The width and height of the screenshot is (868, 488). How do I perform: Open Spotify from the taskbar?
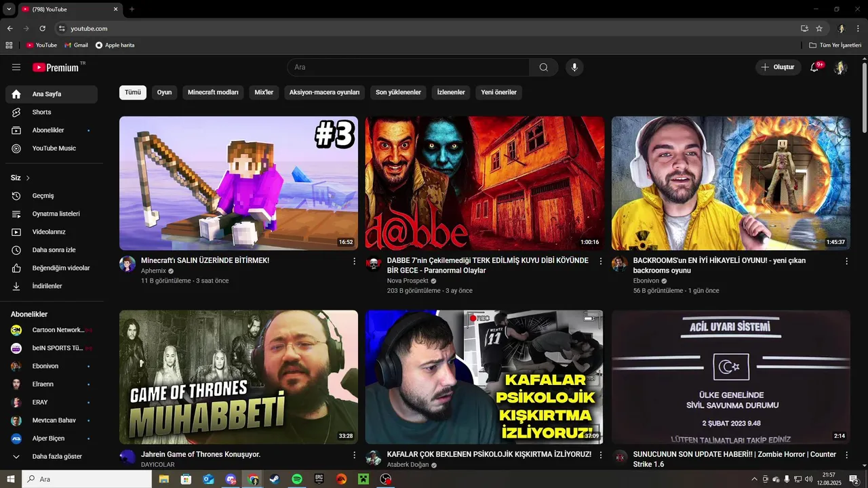pyautogui.click(x=297, y=479)
